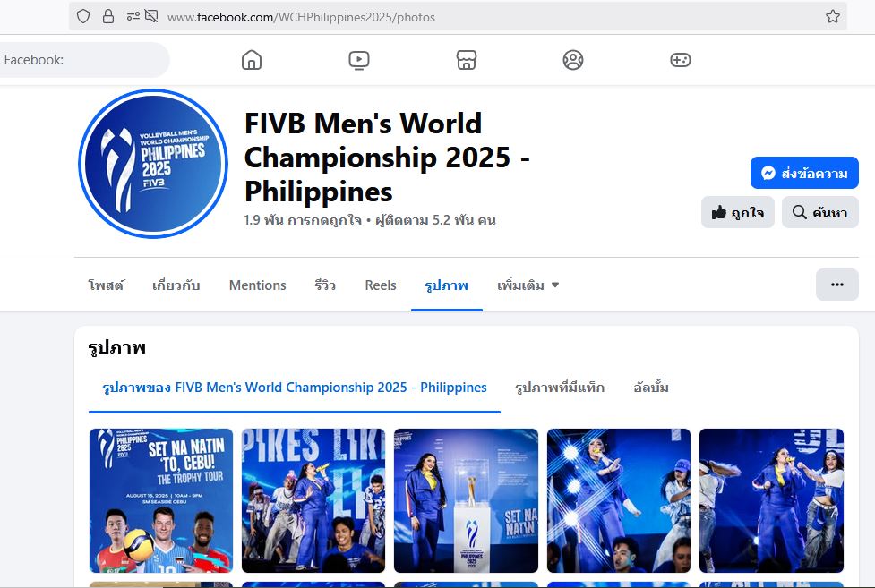
Task: Click the ถูกใจ like button
Action: (x=738, y=212)
